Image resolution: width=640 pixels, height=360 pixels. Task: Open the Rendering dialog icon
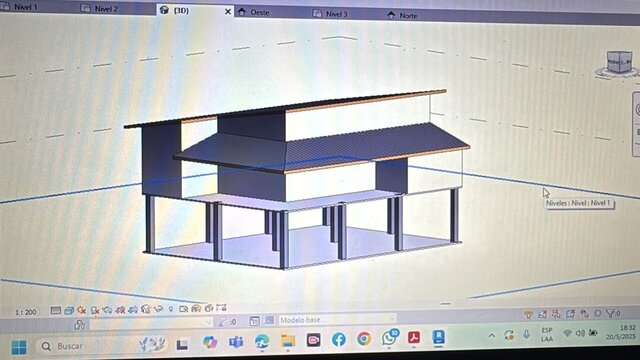[x=108, y=310]
